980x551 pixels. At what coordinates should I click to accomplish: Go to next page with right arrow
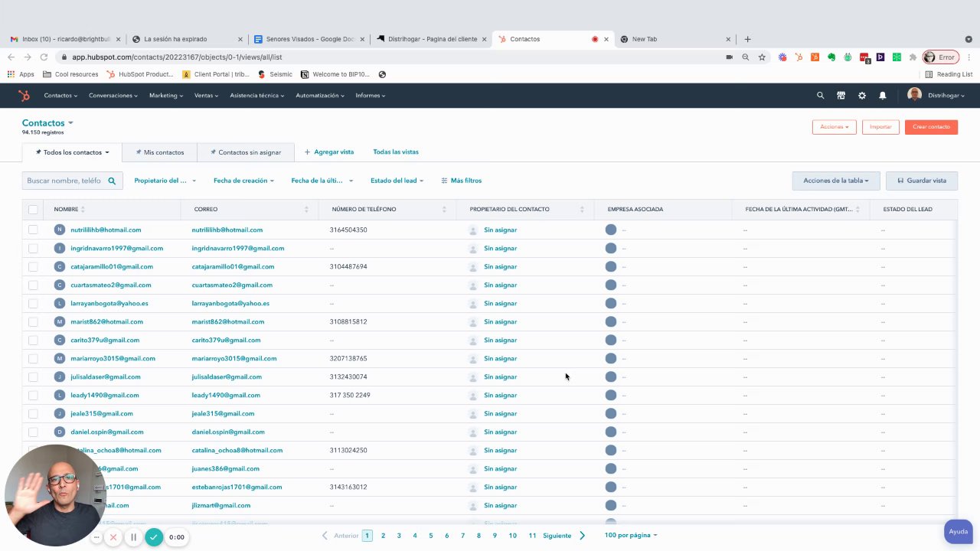click(x=582, y=536)
